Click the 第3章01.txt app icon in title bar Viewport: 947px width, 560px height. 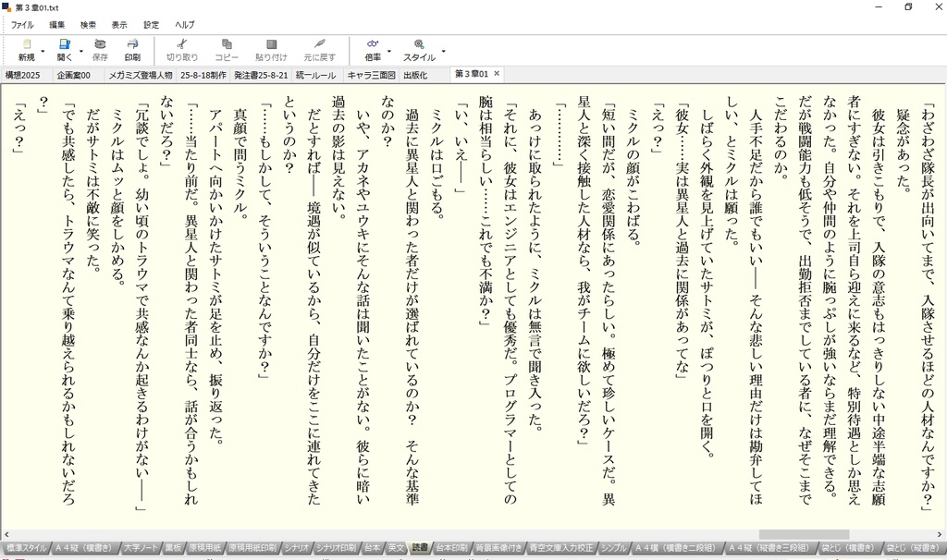(x=6, y=7)
